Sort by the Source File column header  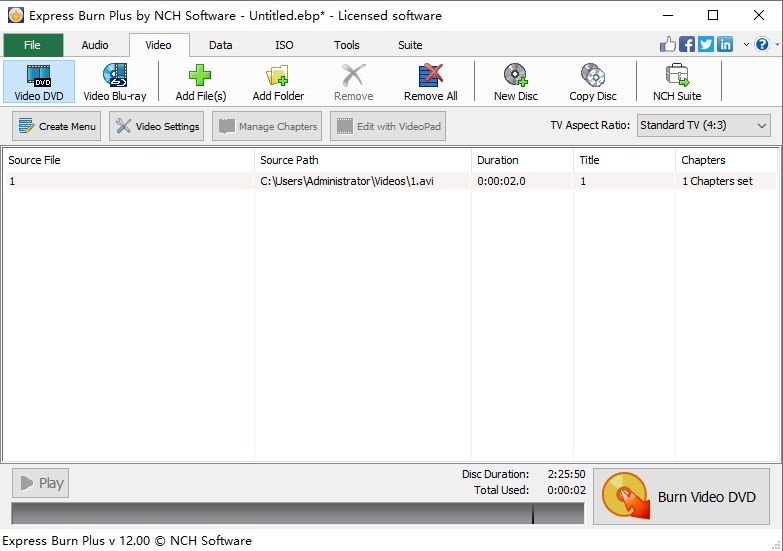tap(129, 160)
